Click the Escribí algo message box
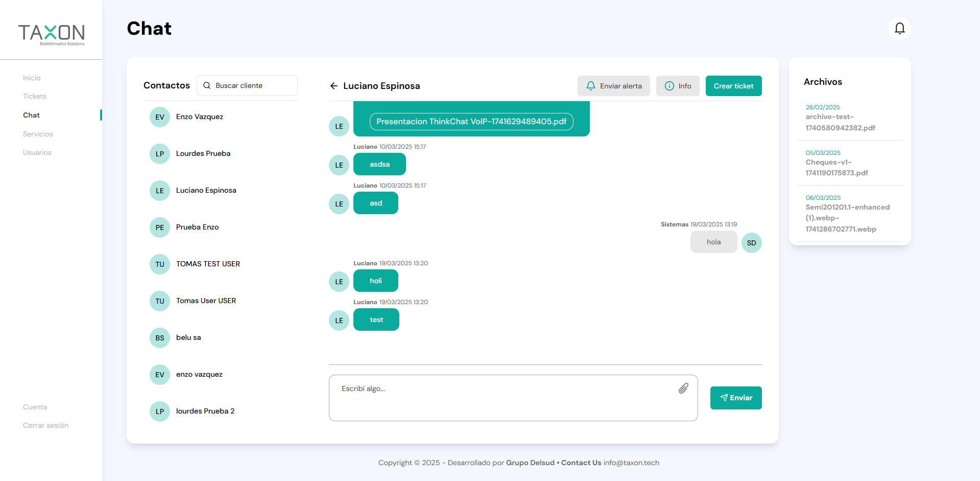Image resolution: width=980 pixels, height=481 pixels. pyautogui.click(x=506, y=398)
